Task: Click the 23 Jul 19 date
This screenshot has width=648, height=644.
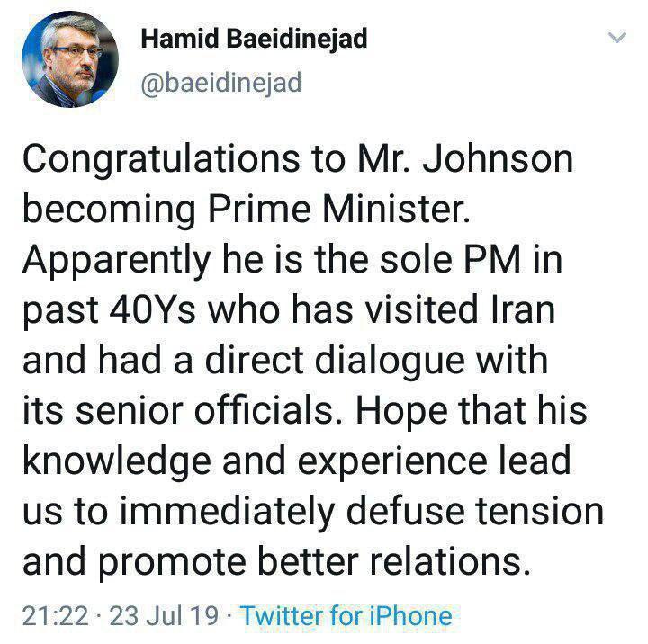Action: [164, 616]
